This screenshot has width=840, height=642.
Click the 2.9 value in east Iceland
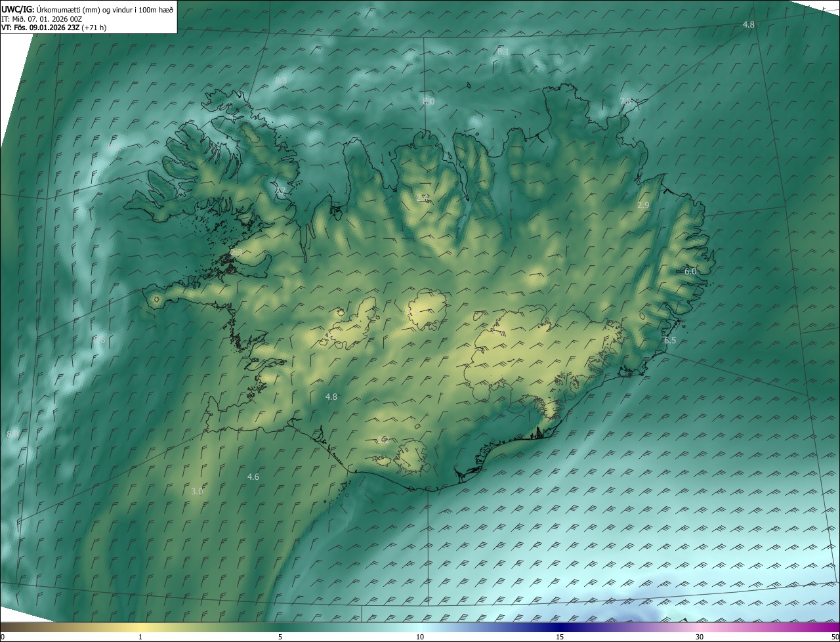643,205
